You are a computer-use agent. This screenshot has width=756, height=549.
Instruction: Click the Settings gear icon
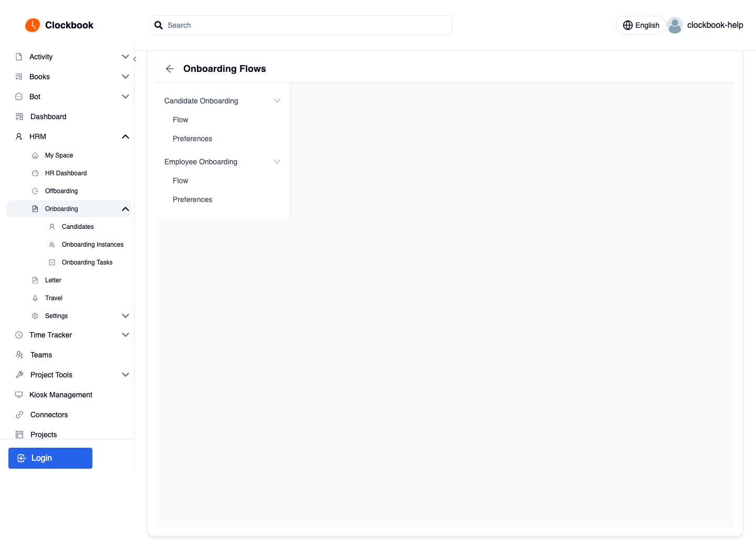point(35,316)
